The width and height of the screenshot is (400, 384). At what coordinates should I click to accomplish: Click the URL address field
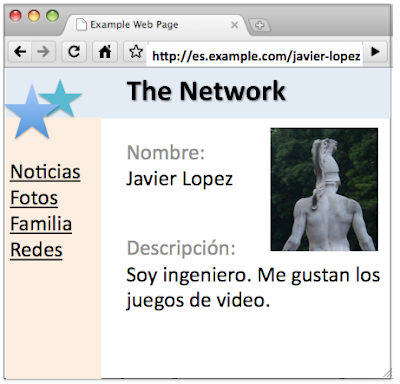(x=256, y=56)
